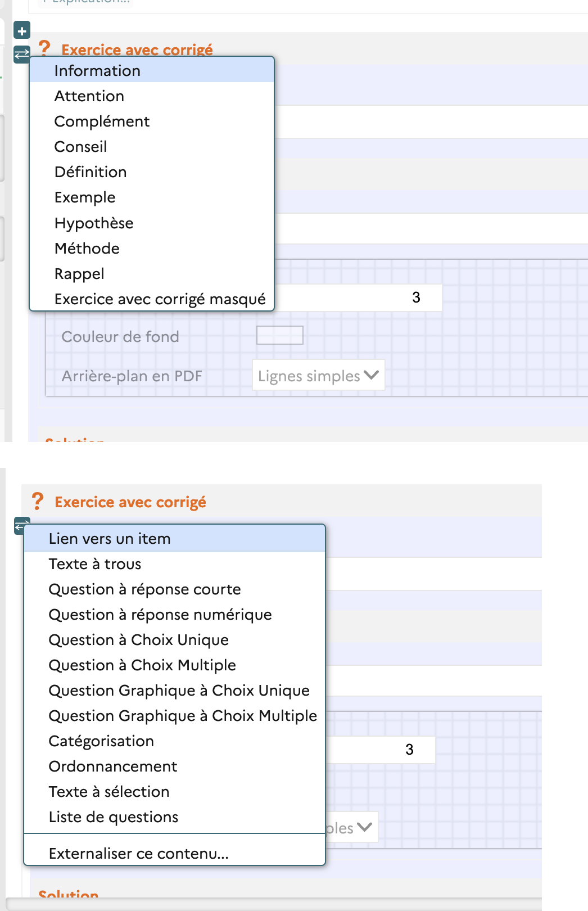Click the swap-arrows icon beside the Information menu
588x911 pixels.
pyautogui.click(x=21, y=54)
